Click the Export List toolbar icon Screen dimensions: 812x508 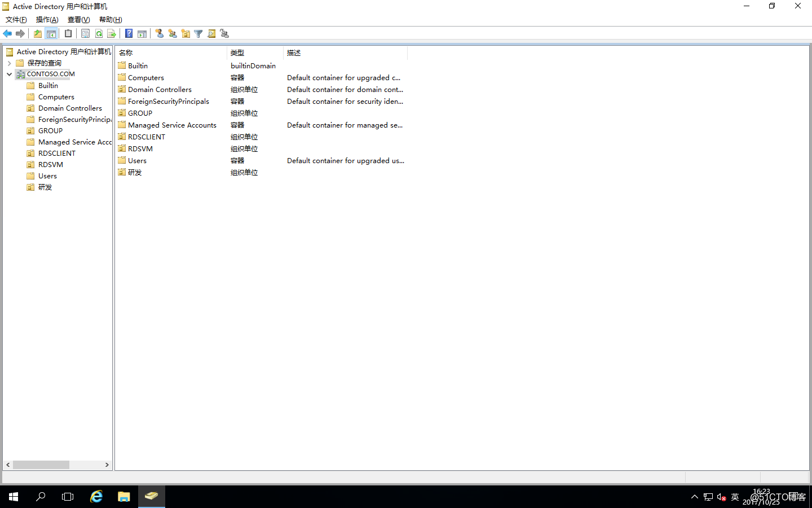[112, 34]
